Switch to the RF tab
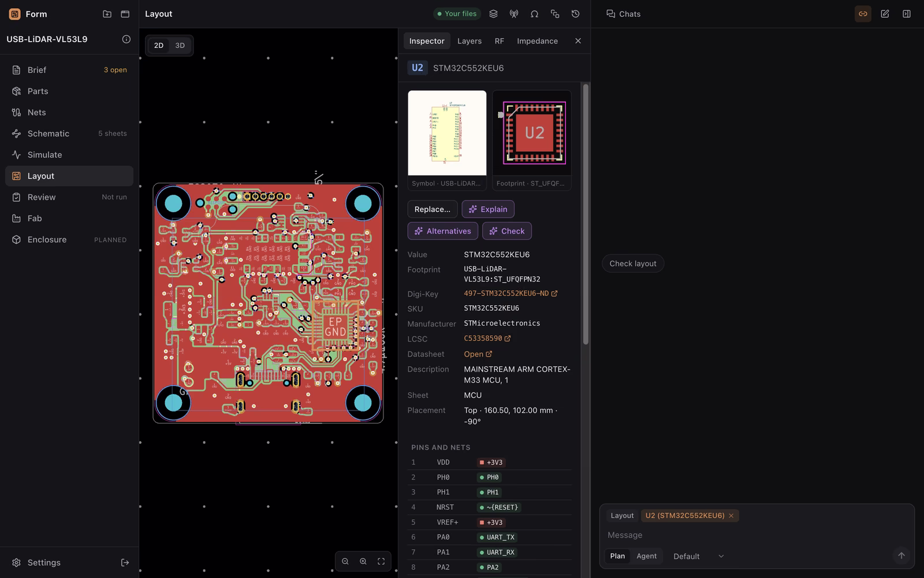Image resolution: width=924 pixels, height=578 pixels. 500,41
